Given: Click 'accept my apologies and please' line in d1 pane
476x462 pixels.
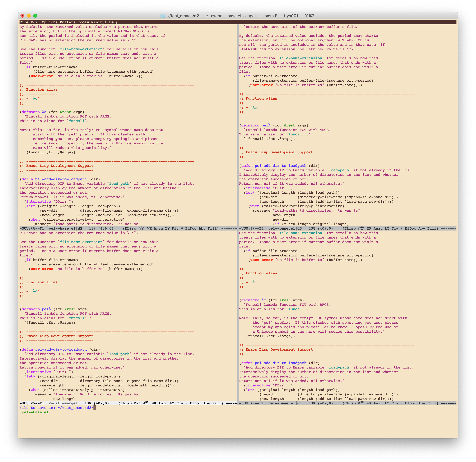Looking at the screenshot, I should tap(325, 327).
